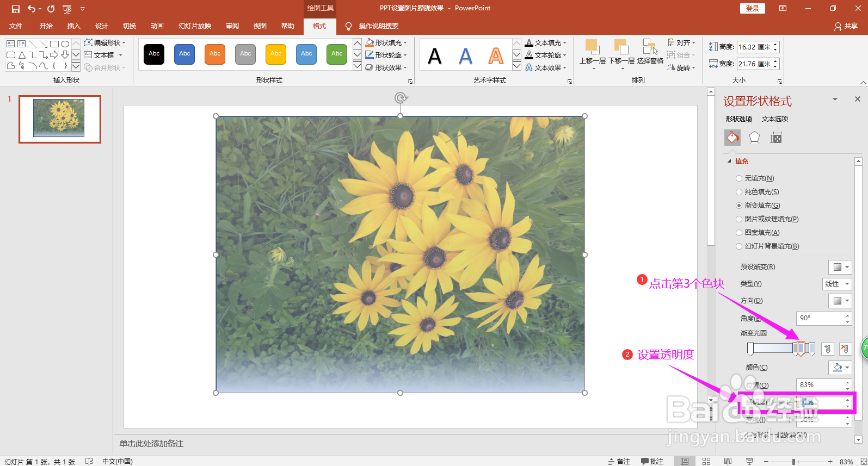Click the Redo icon in quick access

(x=51, y=9)
